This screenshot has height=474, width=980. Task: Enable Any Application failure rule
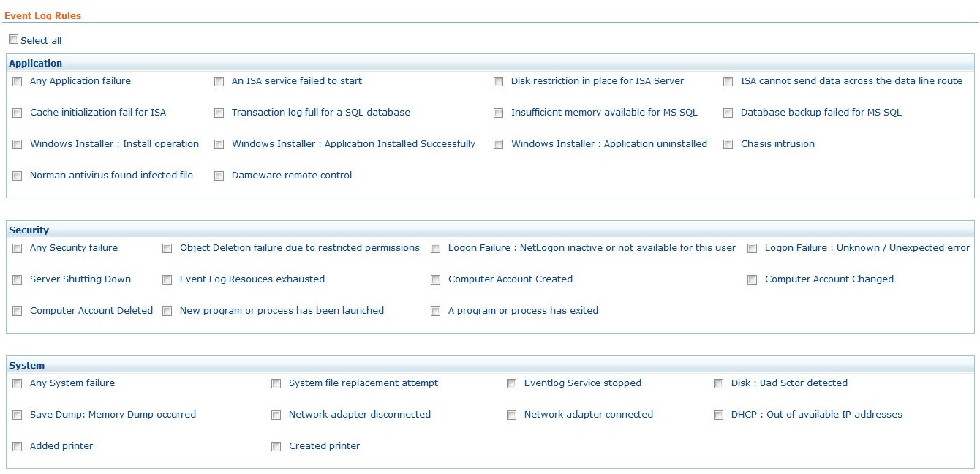(x=18, y=82)
